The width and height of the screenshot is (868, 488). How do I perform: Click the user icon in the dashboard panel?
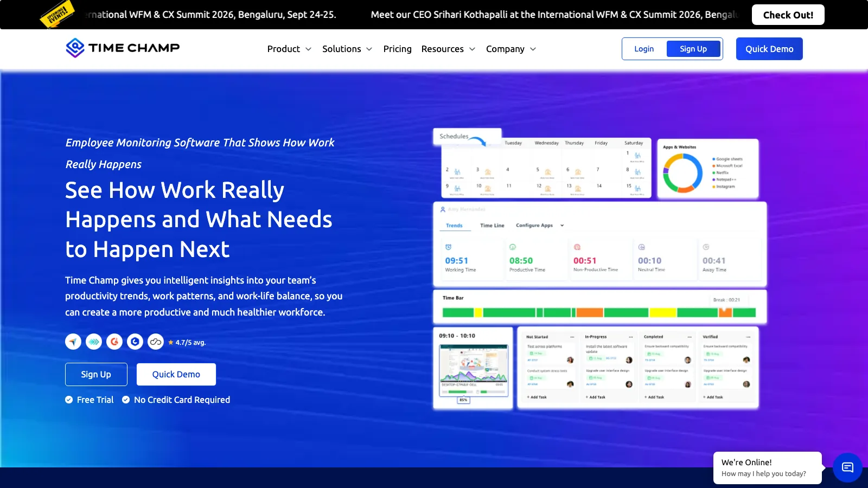(443, 209)
